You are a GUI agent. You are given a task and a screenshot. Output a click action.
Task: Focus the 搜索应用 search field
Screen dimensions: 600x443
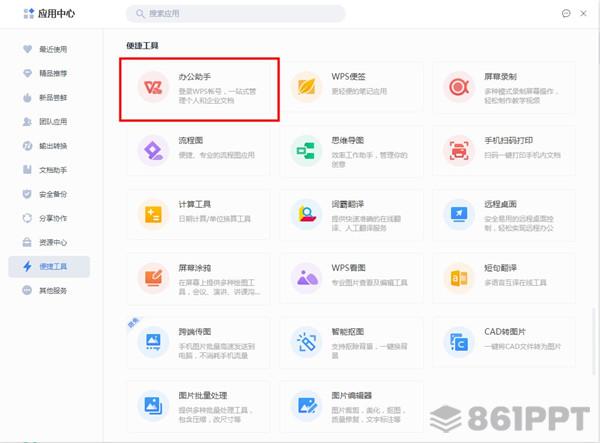240,14
